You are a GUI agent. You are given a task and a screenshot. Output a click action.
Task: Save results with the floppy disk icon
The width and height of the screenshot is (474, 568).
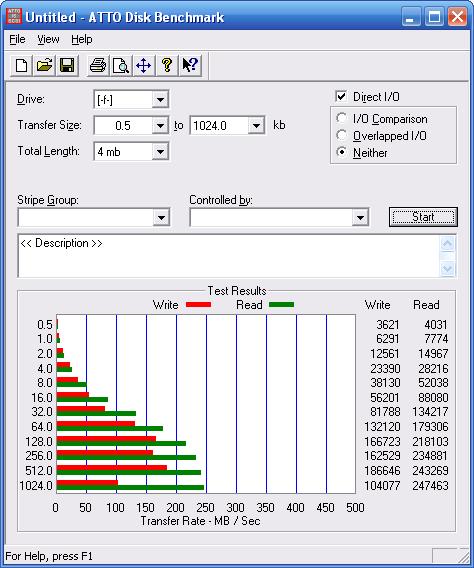coord(67,66)
